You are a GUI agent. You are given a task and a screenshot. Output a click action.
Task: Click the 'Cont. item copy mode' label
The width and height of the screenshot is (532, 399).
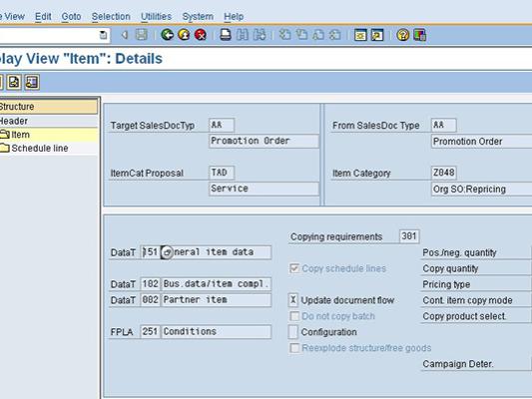point(467,300)
